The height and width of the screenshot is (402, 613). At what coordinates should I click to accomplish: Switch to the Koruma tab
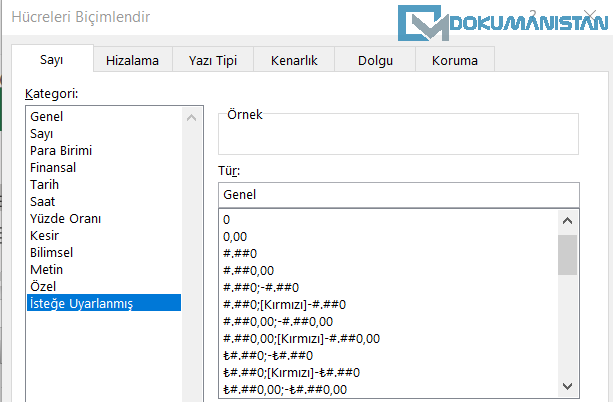pyautogui.click(x=455, y=60)
